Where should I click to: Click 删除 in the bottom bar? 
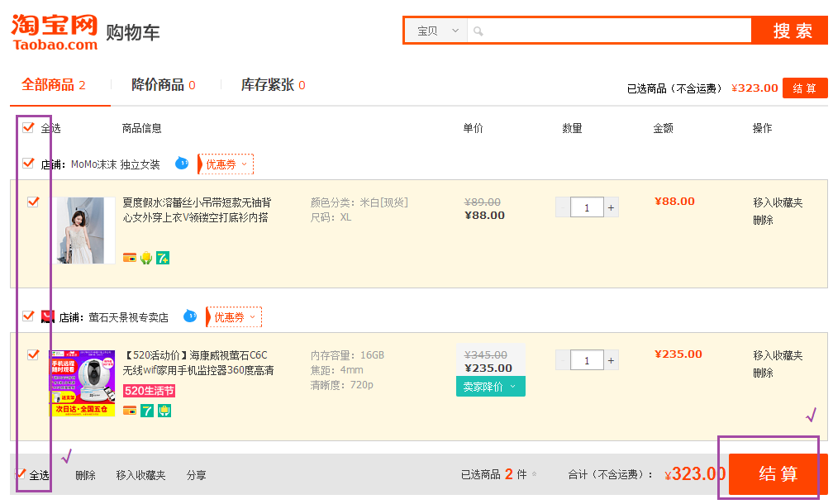(x=86, y=475)
